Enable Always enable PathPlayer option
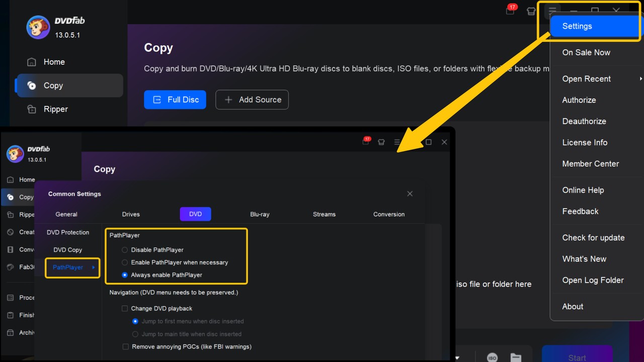The image size is (644, 362). [x=124, y=275]
